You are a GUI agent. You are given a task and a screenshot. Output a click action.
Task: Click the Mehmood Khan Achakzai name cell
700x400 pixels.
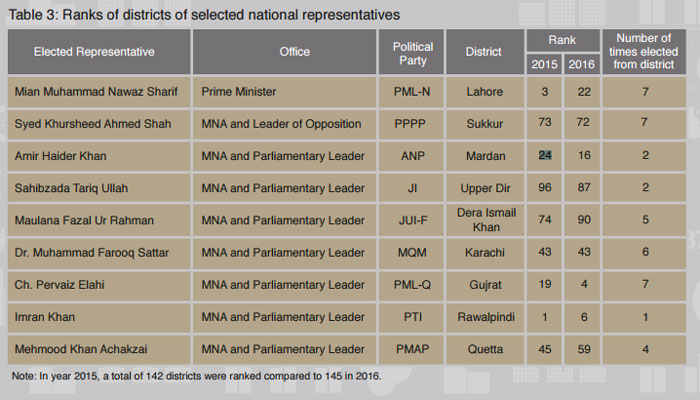click(x=99, y=349)
